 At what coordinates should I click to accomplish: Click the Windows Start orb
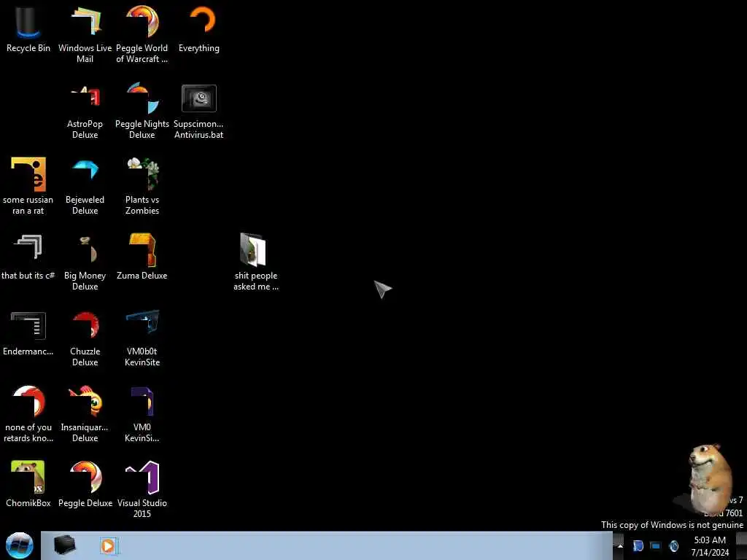20,545
